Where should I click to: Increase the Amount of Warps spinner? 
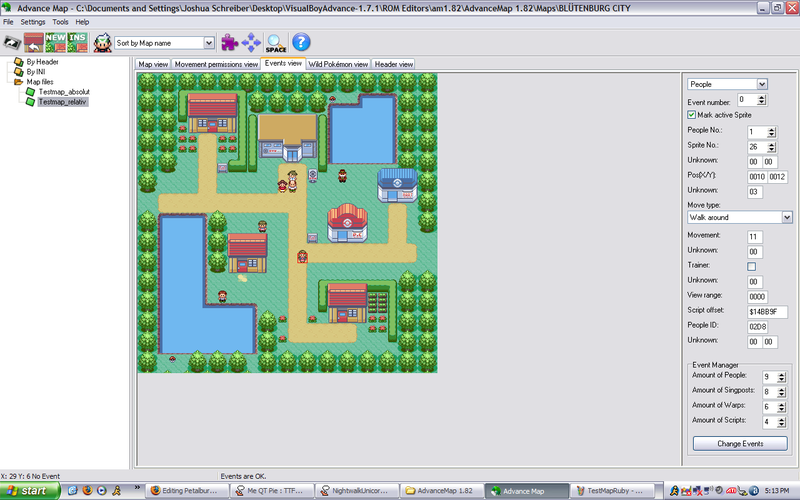point(781,405)
